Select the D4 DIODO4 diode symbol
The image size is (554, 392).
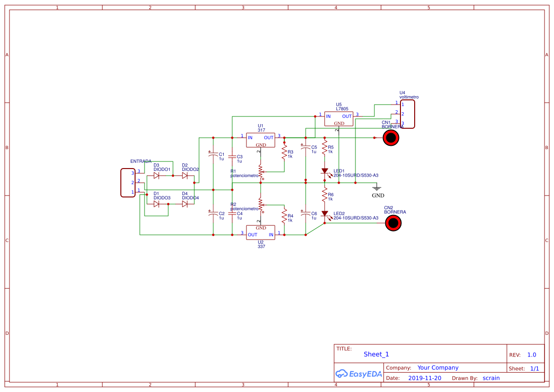[x=185, y=204]
